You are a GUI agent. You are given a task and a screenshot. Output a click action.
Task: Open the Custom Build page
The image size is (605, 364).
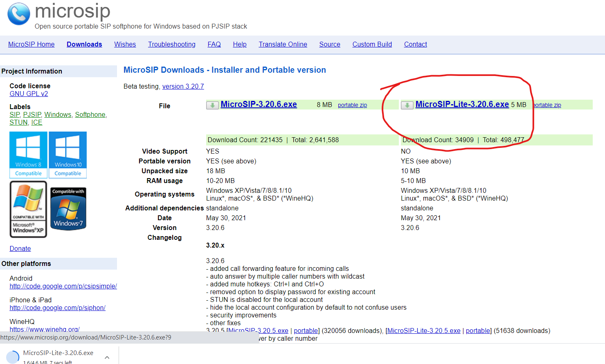pos(372,44)
